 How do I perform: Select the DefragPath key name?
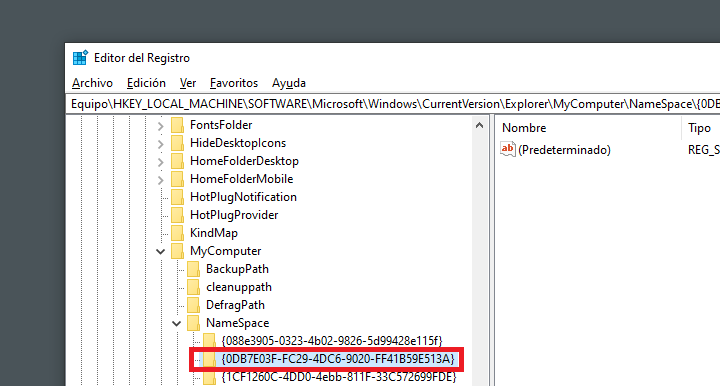pyautogui.click(x=235, y=305)
